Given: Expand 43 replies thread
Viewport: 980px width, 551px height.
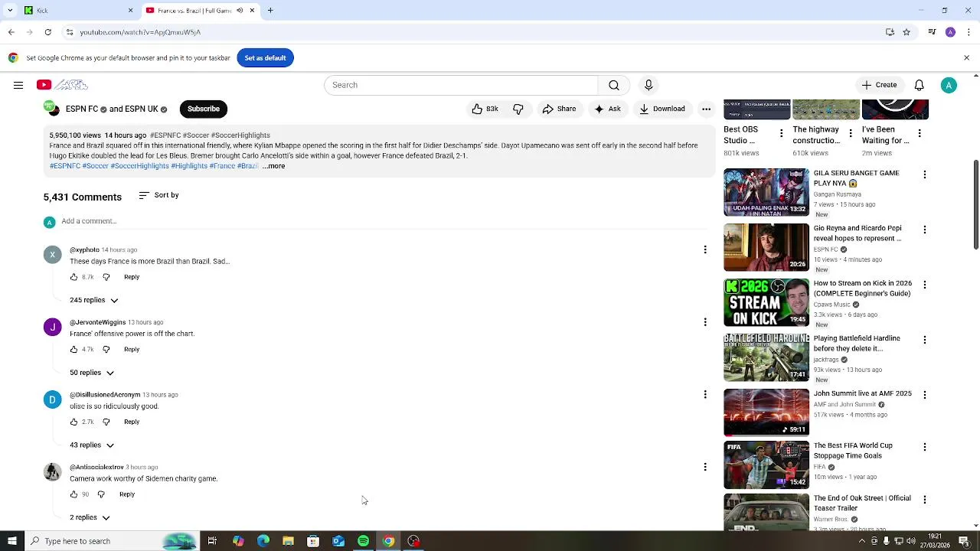Looking at the screenshot, I should point(91,445).
